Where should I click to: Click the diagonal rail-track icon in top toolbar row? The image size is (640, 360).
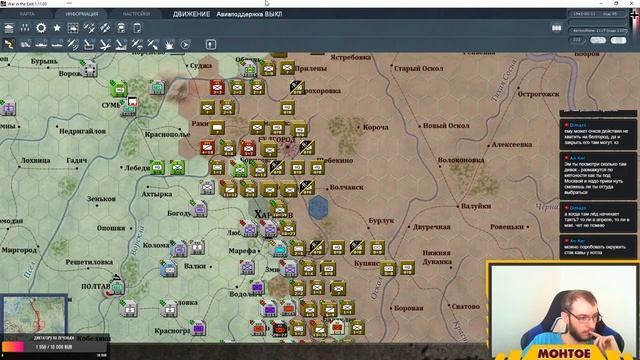[105, 28]
